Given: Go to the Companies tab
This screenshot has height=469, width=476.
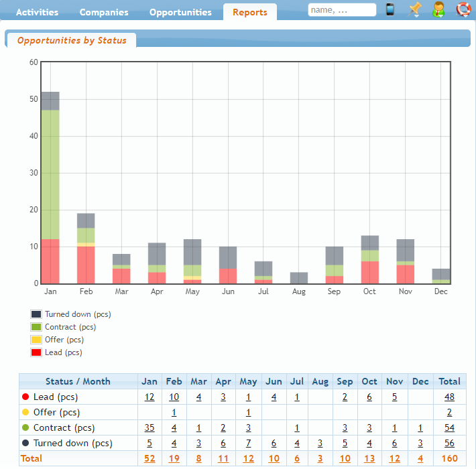Looking at the screenshot, I should tap(104, 12).
